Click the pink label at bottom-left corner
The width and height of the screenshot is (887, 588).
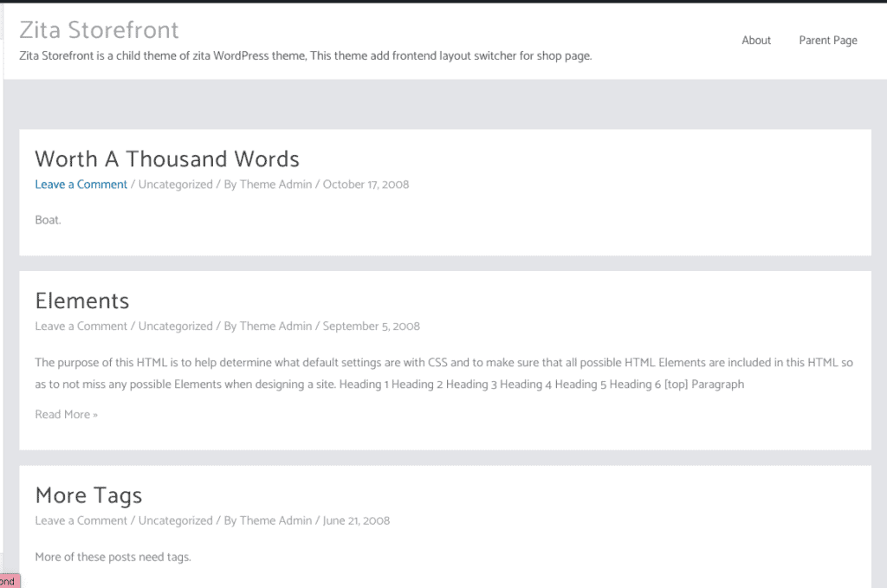(10, 581)
